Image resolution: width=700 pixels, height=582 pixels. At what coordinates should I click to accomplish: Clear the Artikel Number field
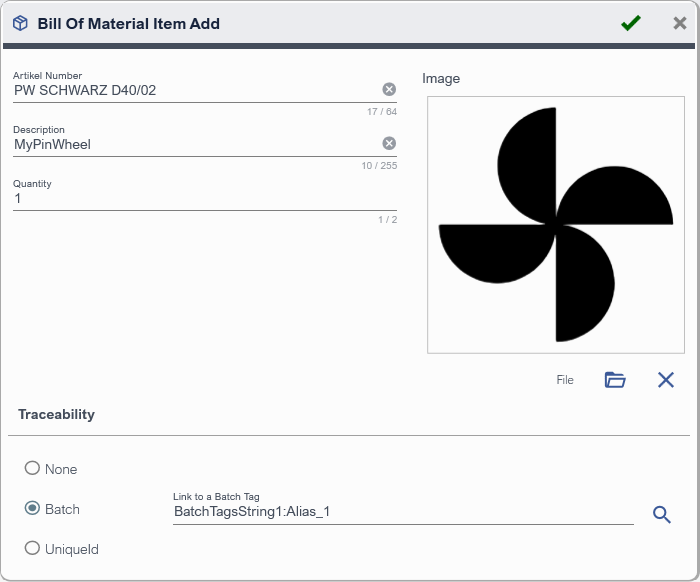pyautogui.click(x=389, y=90)
